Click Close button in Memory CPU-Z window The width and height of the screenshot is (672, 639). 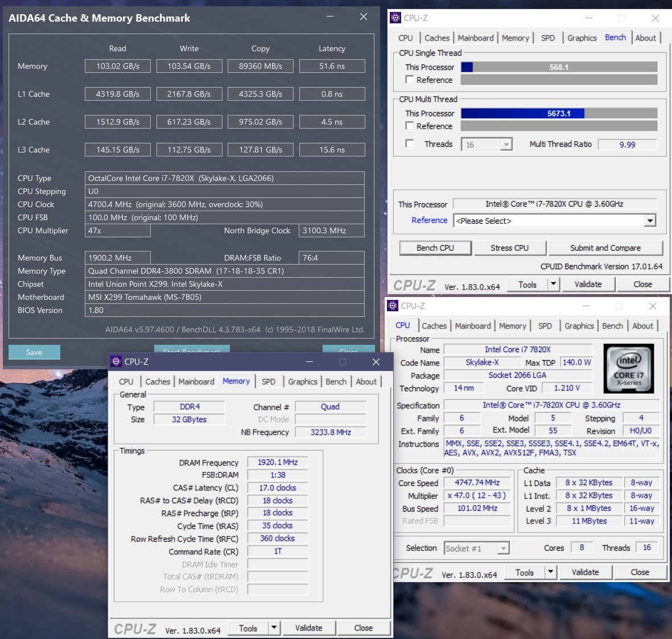coord(364,628)
